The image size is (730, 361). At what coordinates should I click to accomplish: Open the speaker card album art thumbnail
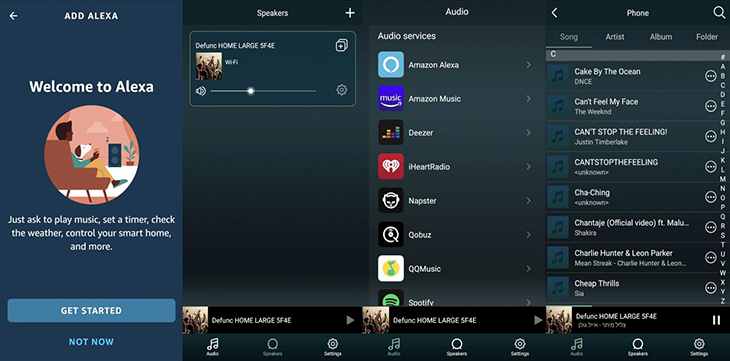(x=209, y=66)
